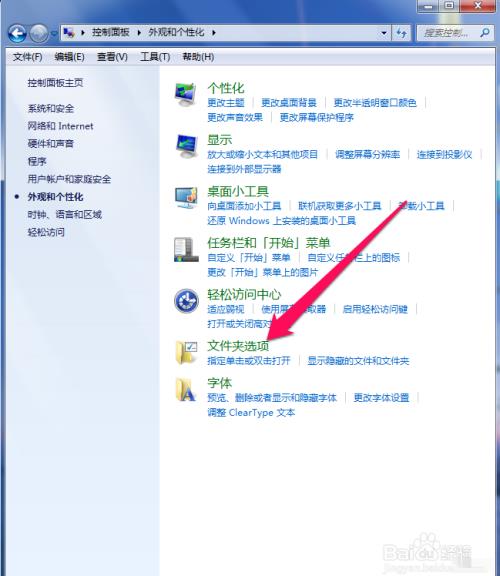This screenshot has height=576, width=500.
Task: Open the 字体 heading
Action: pos(220,383)
